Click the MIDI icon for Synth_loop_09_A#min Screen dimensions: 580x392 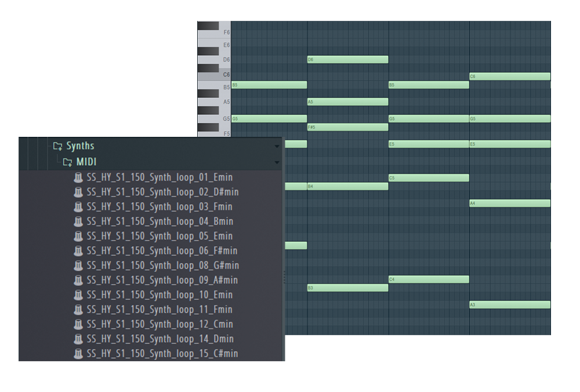click(x=78, y=281)
